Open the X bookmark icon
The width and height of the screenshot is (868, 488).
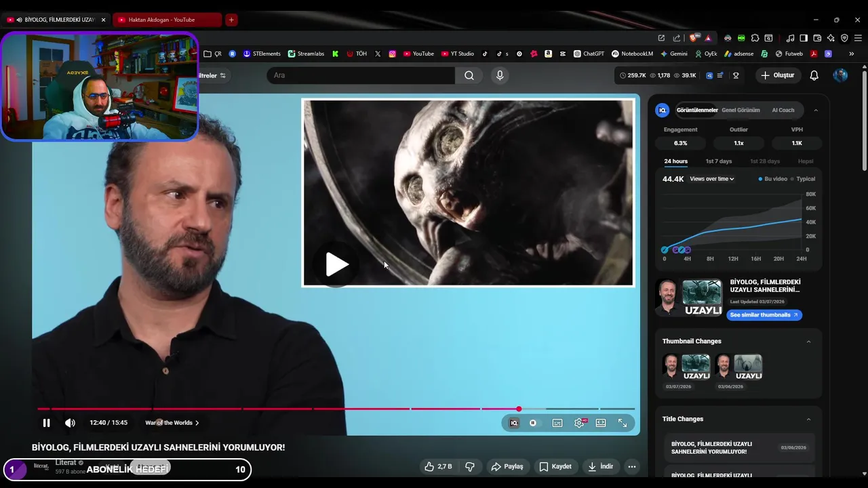pos(378,54)
